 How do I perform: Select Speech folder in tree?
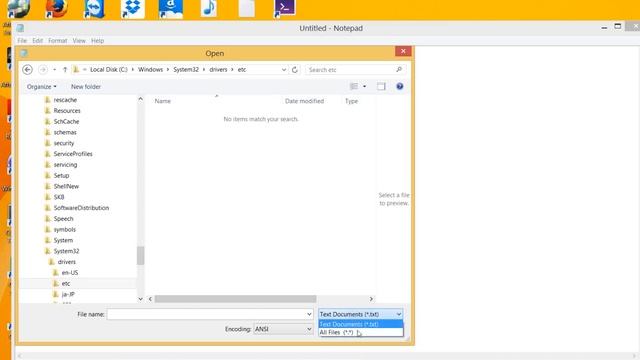click(x=64, y=219)
